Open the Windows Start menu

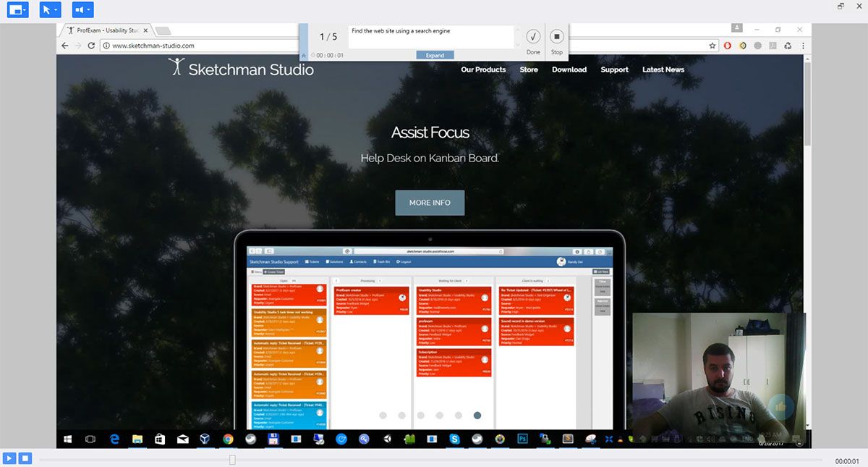[69, 439]
